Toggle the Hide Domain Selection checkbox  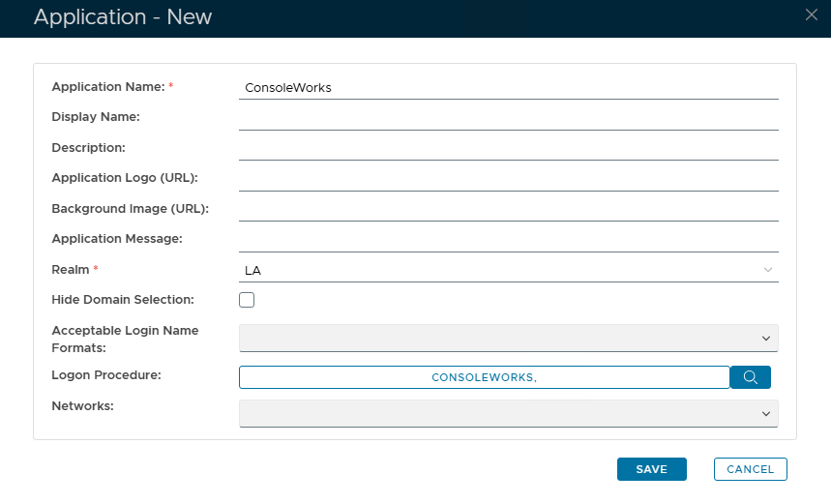point(247,300)
